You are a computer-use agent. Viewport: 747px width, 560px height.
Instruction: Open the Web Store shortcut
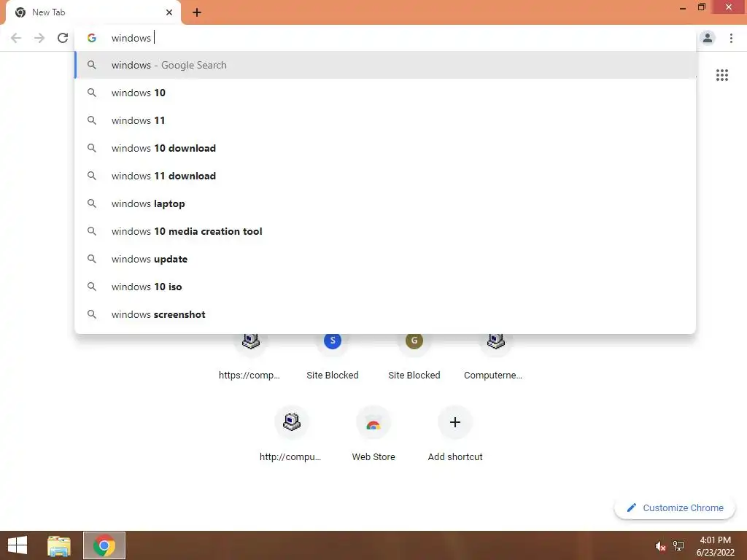point(373,433)
